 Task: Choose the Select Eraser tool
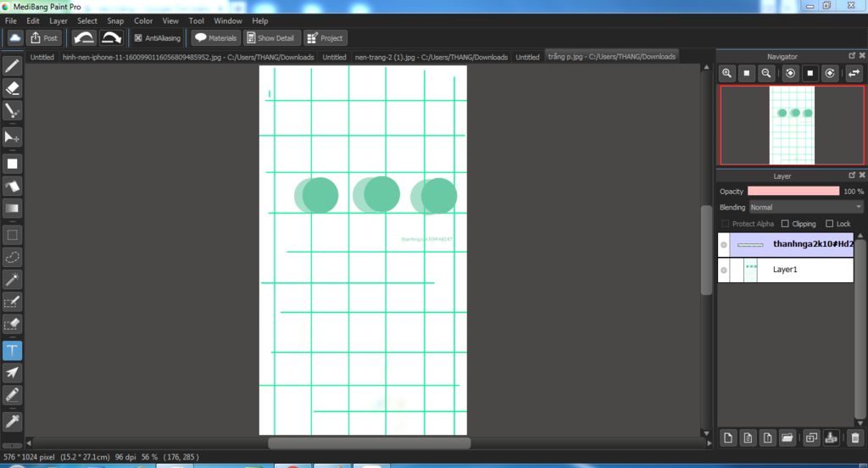click(12, 324)
